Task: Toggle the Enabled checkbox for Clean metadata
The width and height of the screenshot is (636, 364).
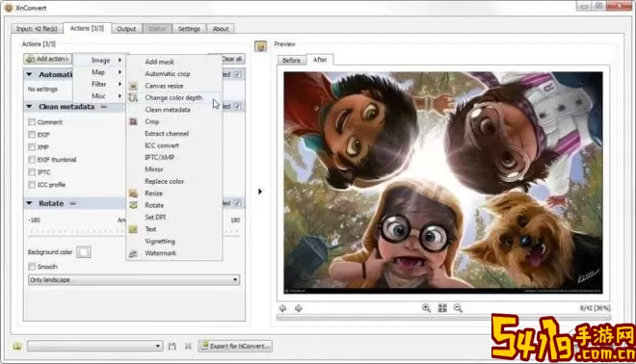Action: (238, 106)
